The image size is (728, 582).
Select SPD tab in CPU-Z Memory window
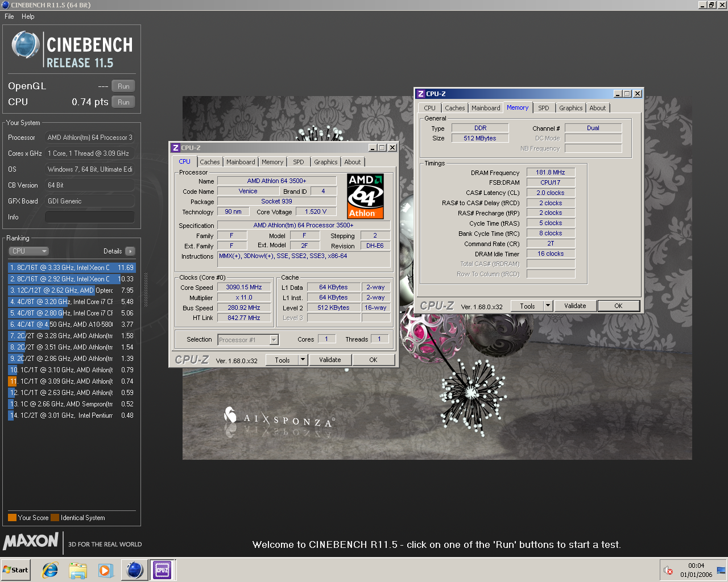tap(544, 108)
